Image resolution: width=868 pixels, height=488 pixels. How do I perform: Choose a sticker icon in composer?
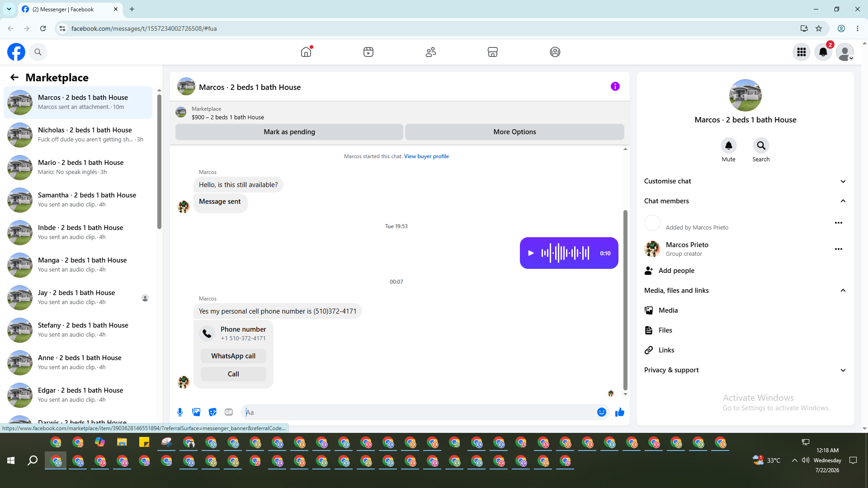tap(212, 412)
